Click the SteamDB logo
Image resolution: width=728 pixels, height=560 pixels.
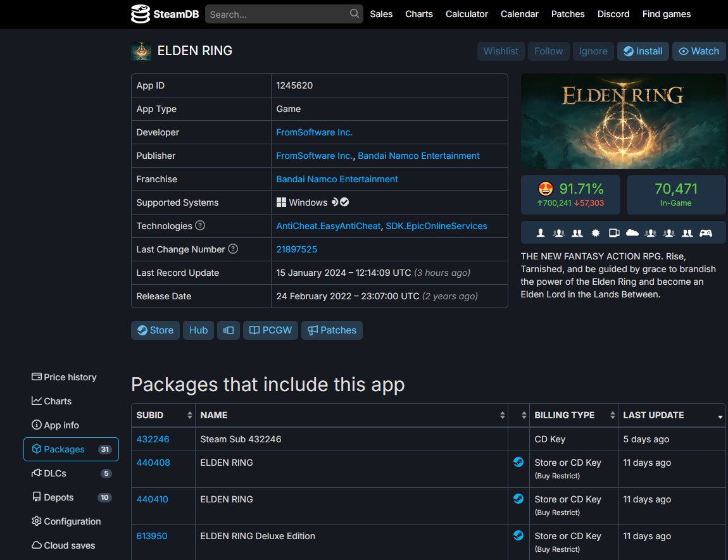[165, 14]
